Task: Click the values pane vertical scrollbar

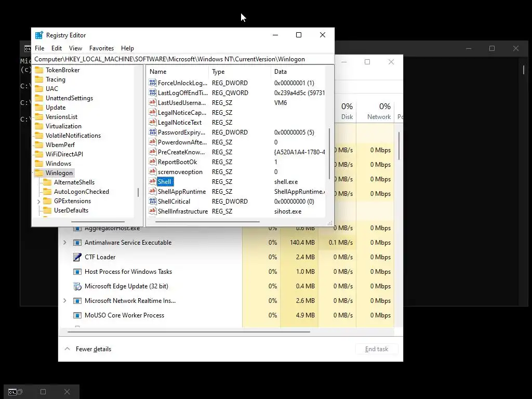Action: pyautogui.click(x=329, y=154)
